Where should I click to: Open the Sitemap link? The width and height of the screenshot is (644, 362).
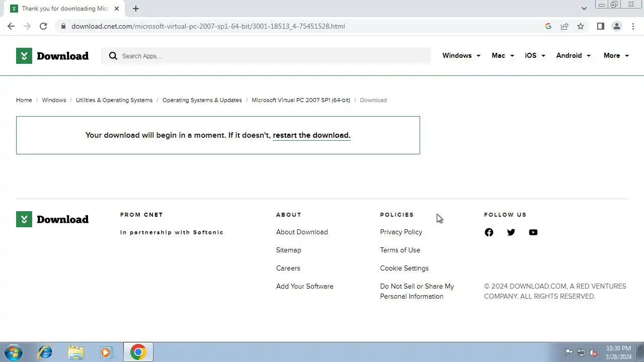tap(289, 250)
